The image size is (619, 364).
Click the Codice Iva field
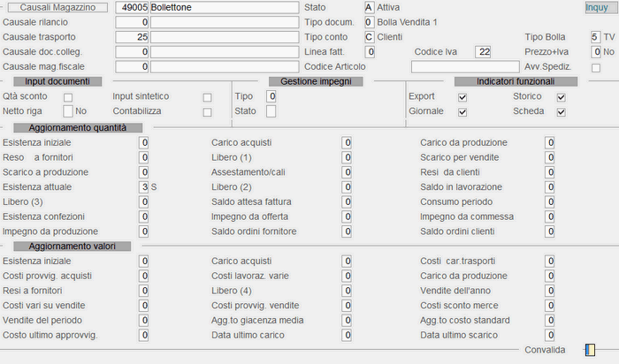point(483,51)
